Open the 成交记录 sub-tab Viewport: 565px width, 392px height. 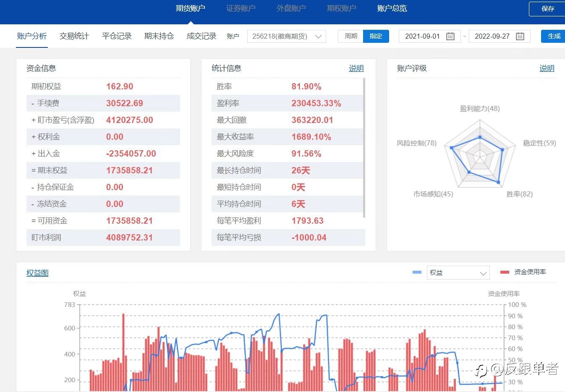point(201,36)
